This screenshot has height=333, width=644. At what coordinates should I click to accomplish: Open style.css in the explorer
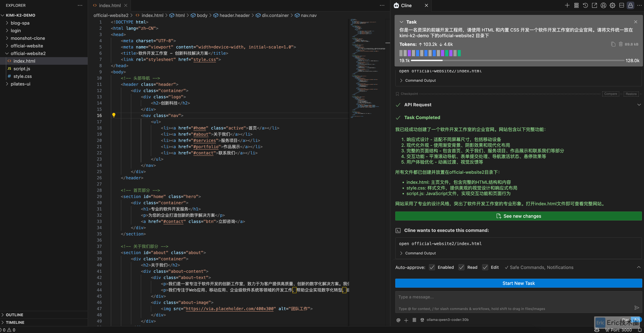pyautogui.click(x=23, y=76)
